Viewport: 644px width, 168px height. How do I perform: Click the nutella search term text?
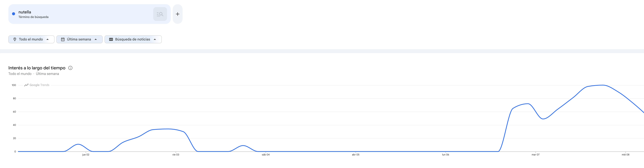25,12
